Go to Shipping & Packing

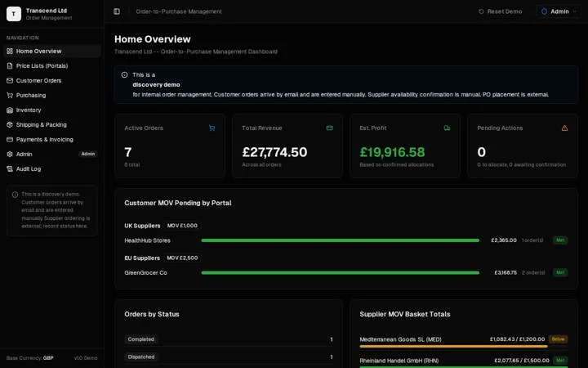click(x=51, y=124)
